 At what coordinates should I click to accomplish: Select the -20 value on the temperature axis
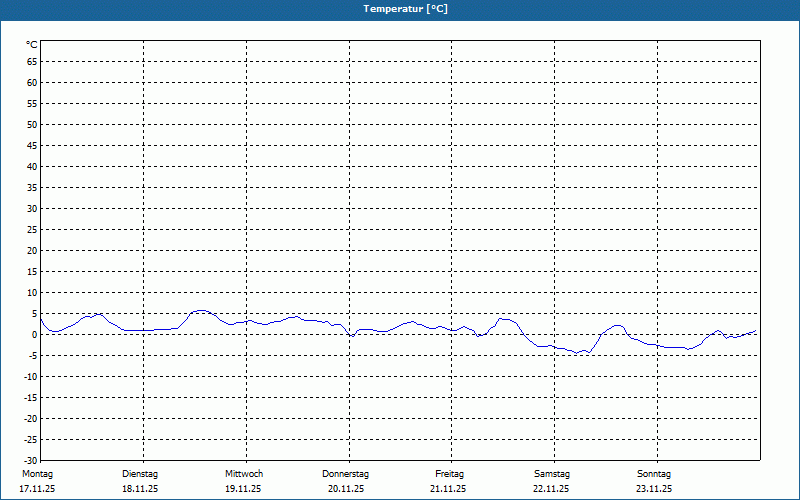coord(31,418)
